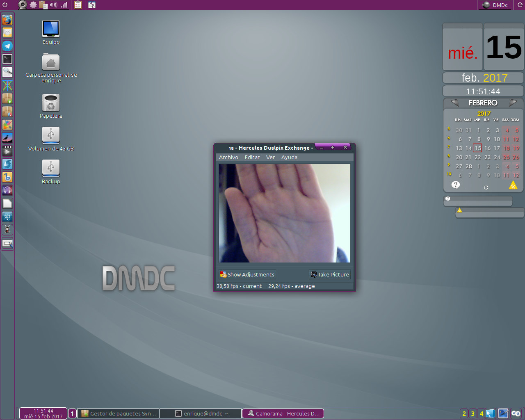525x420 pixels.
Task: Click the DMDc button in top panel
Action: [495, 5]
